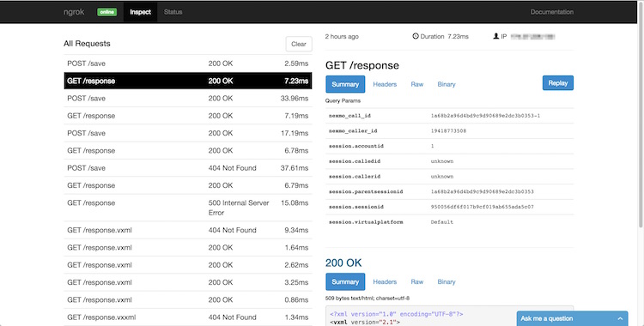The image size is (644, 326).
Task: View the response Raw tab under 200 OK
Action: coord(416,281)
